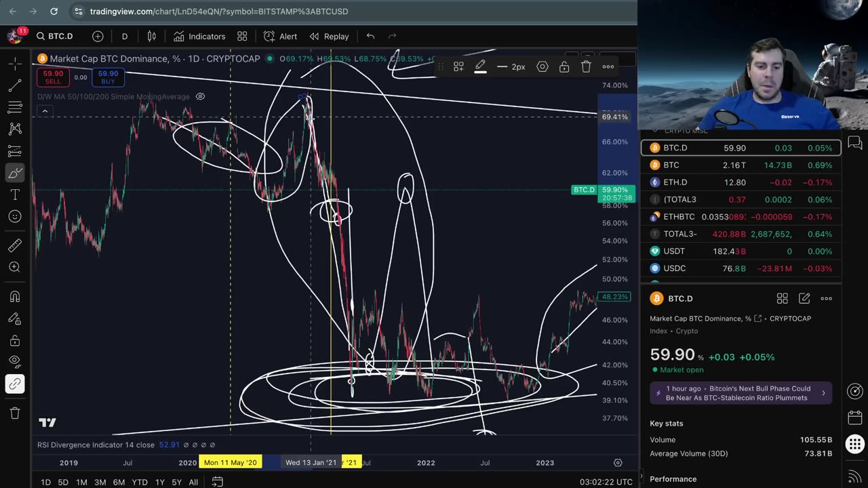Open details panel grid icon

pos(782,298)
